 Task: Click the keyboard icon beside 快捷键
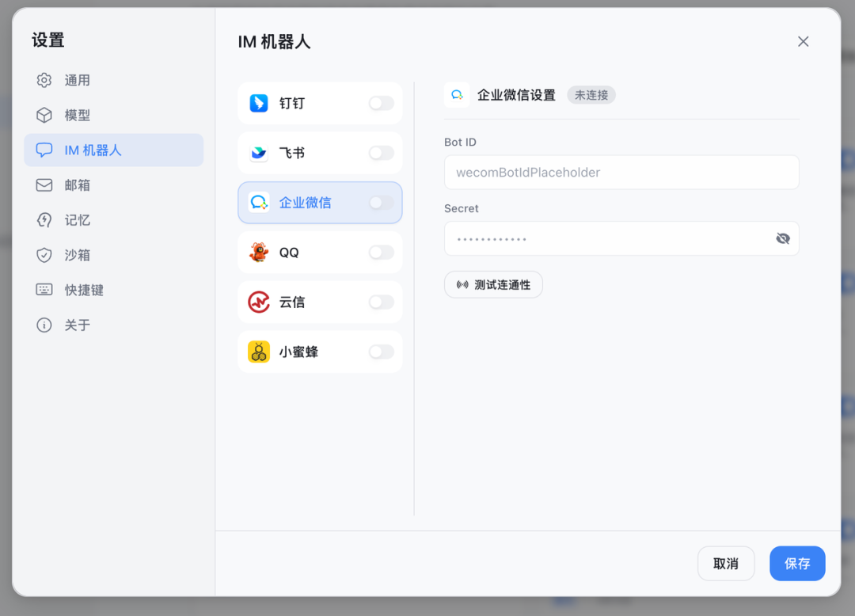pyautogui.click(x=44, y=290)
